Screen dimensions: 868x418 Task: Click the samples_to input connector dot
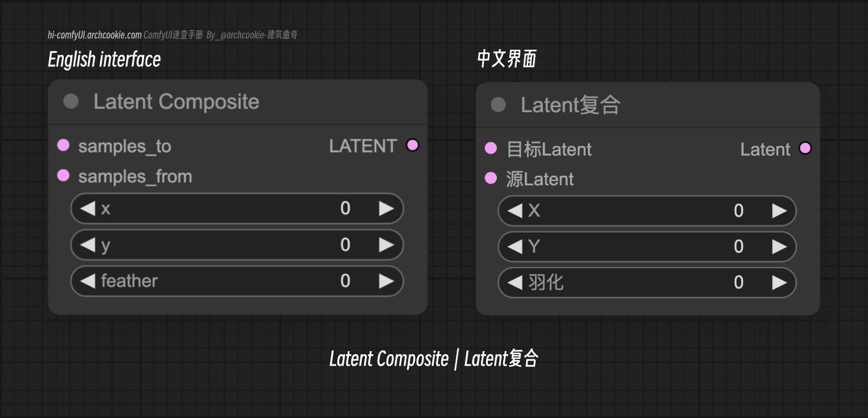[x=63, y=145]
